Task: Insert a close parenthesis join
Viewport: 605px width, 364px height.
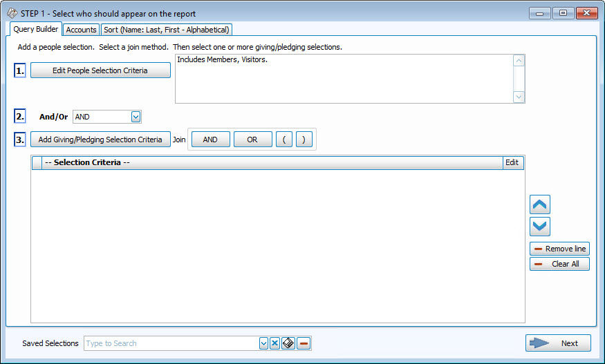Action: coord(304,140)
